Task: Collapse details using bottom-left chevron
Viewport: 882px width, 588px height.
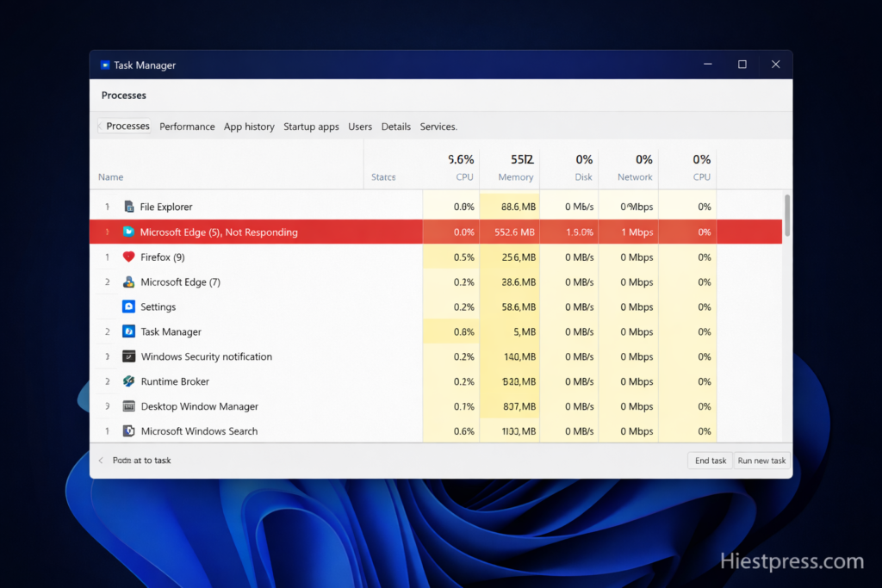Action: tap(101, 461)
